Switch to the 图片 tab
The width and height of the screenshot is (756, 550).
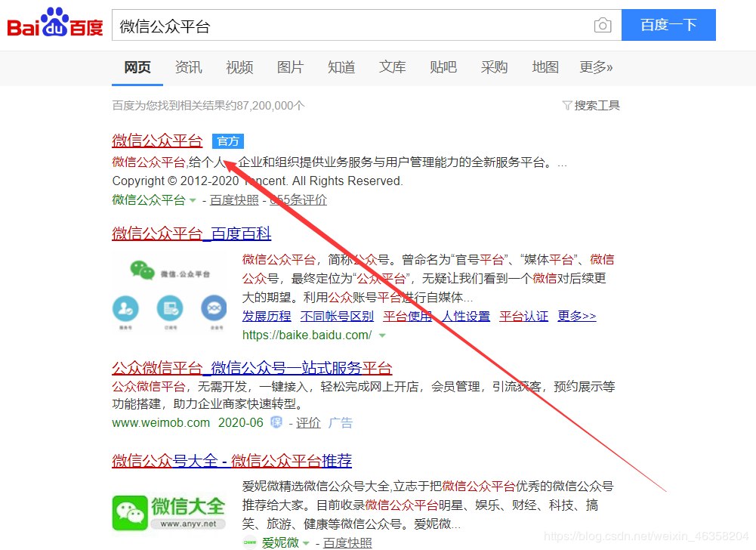pos(290,67)
